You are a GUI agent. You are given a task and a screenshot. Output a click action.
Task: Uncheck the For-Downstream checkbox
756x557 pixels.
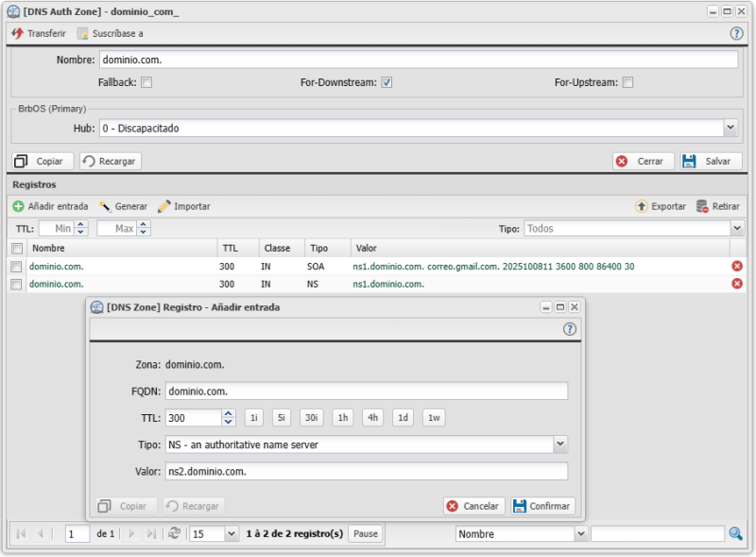(x=387, y=82)
